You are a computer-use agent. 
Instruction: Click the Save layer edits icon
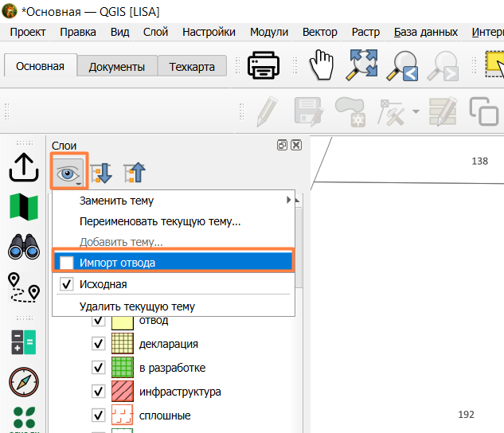(x=309, y=111)
